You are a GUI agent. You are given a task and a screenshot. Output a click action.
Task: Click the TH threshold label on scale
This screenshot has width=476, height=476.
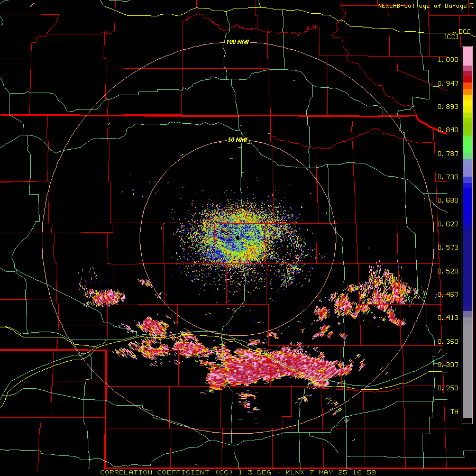pos(454,412)
